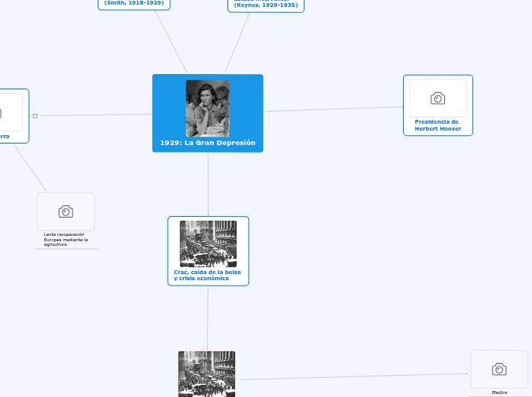Image resolution: width=532 pixels, height=397 pixels.
Task: Click the camera icon above the Efectos label
Action: coord(499,370)
